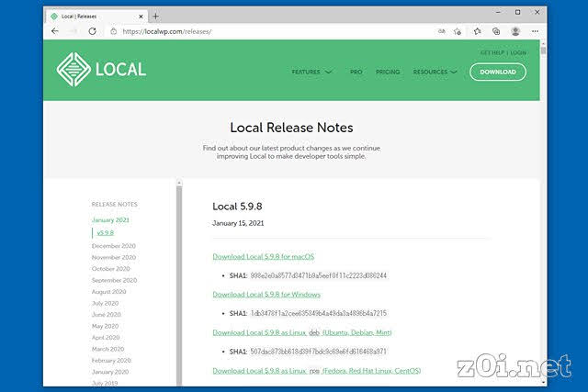Click the Local Release Notes title
588x392 pixels.
pyautogui.click(x=291, y=128)
